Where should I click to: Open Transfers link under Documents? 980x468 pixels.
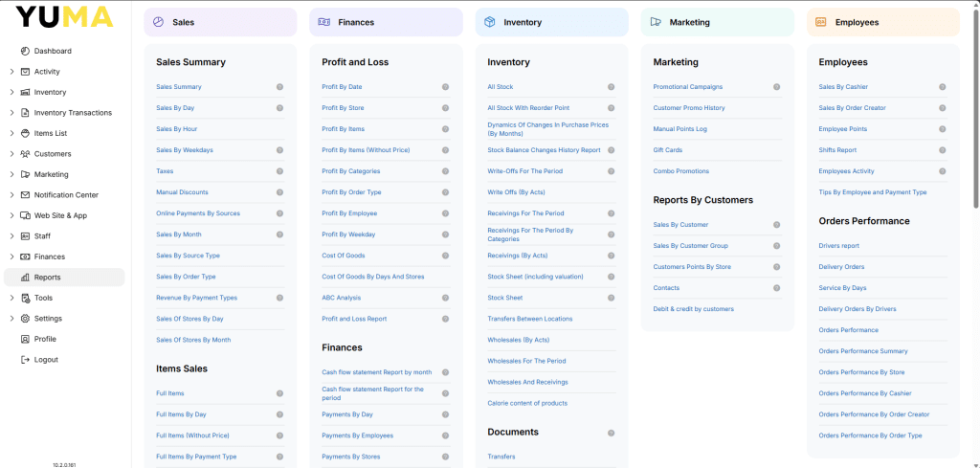pyautogui.click(x=501, y=457)
